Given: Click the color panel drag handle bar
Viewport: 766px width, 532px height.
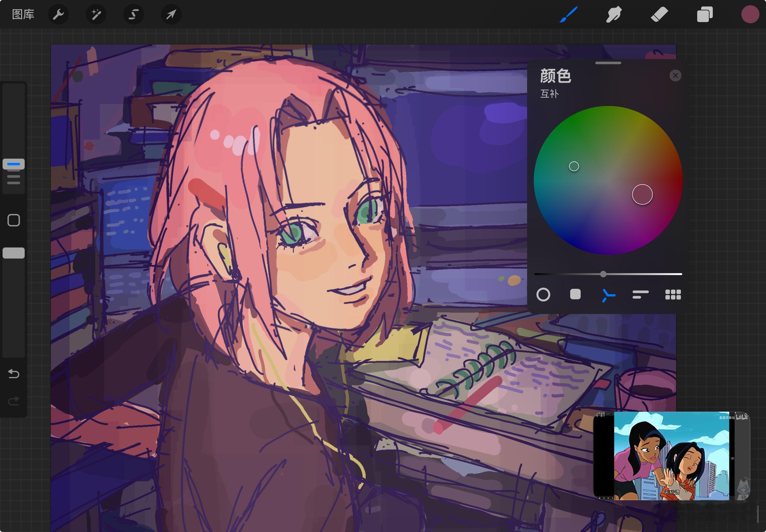Looking at the screenshot, I should (x=608, y=63).
